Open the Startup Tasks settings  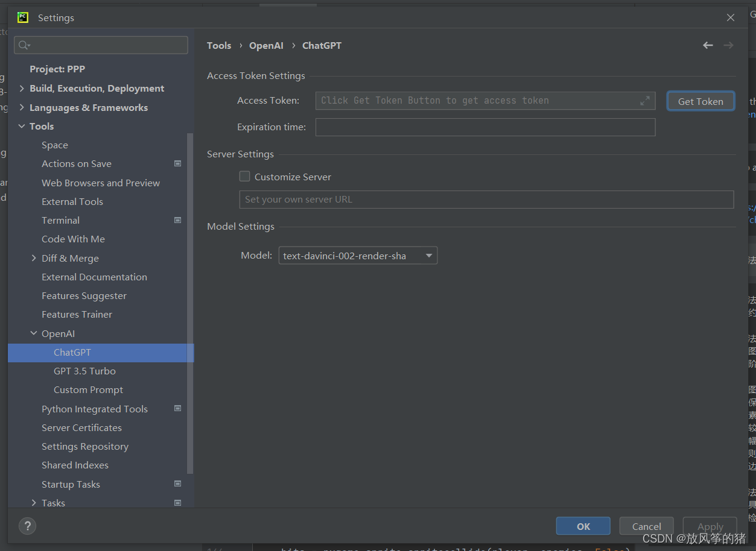click(x=71, y=484)
